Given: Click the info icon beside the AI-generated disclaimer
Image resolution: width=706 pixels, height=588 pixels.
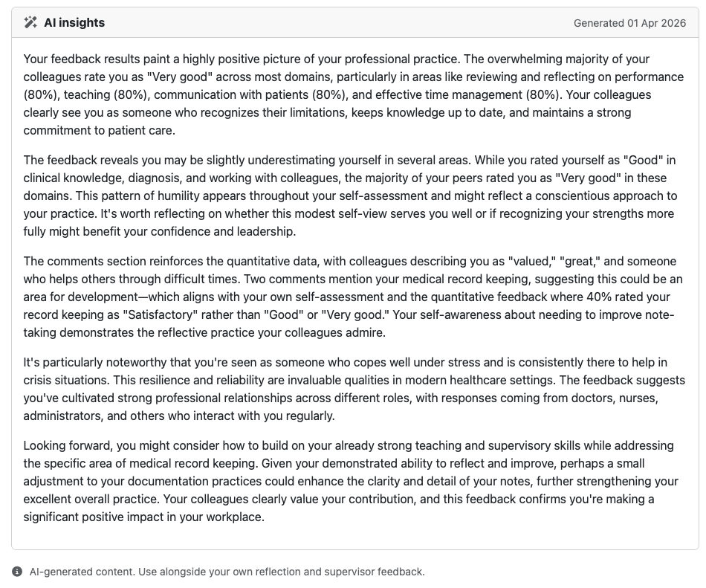Looking at the screenshot, I should point(17,572).
